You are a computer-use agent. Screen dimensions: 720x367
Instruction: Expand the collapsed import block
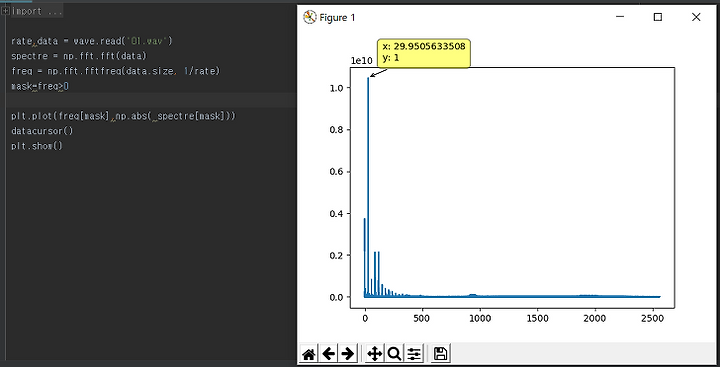[x=5, y=11]
